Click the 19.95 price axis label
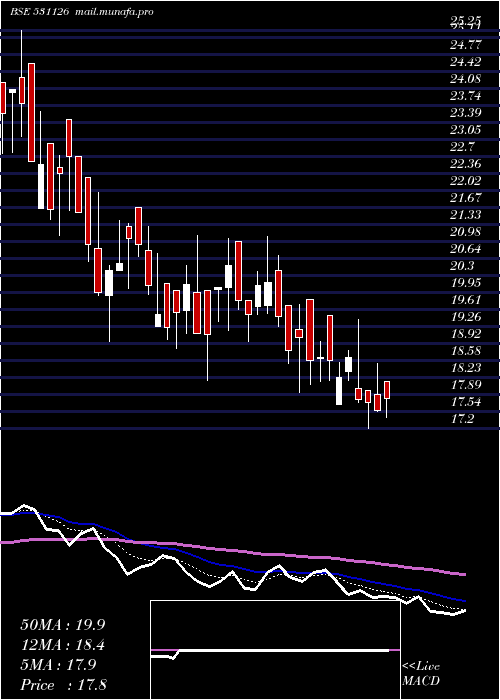 coord(466,283)
